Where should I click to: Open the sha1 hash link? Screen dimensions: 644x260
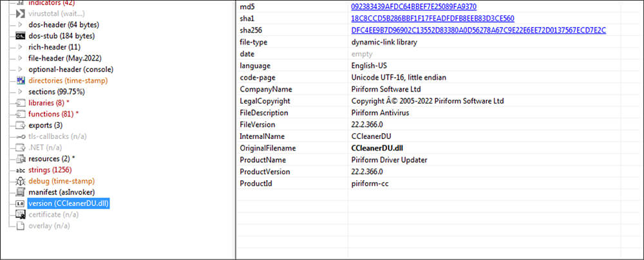click(433, 19)
